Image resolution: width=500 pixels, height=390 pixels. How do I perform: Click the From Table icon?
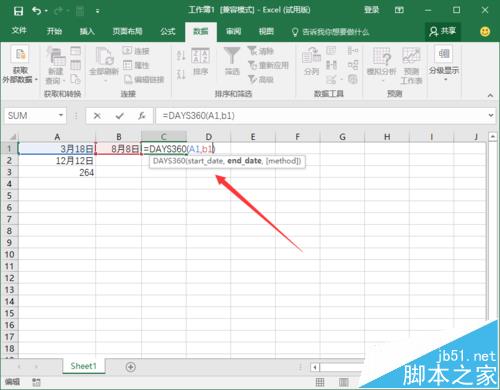pyautogui.click(x=76, y=65)
